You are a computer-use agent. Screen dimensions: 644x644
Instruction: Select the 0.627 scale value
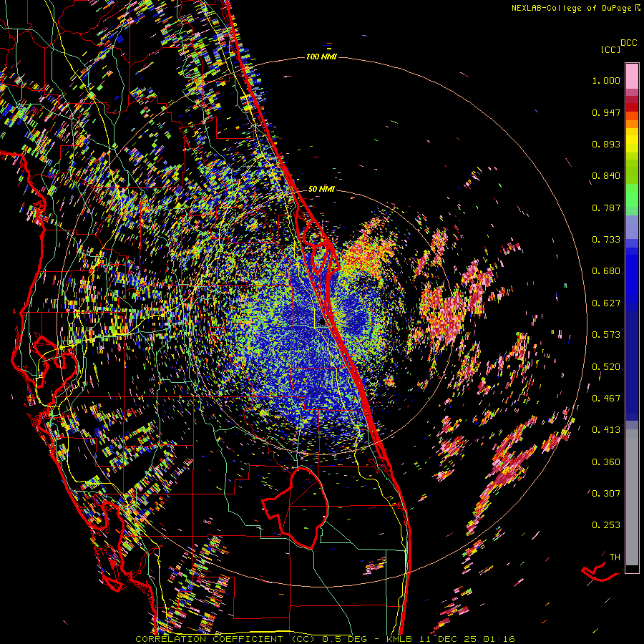click(606, 303)
